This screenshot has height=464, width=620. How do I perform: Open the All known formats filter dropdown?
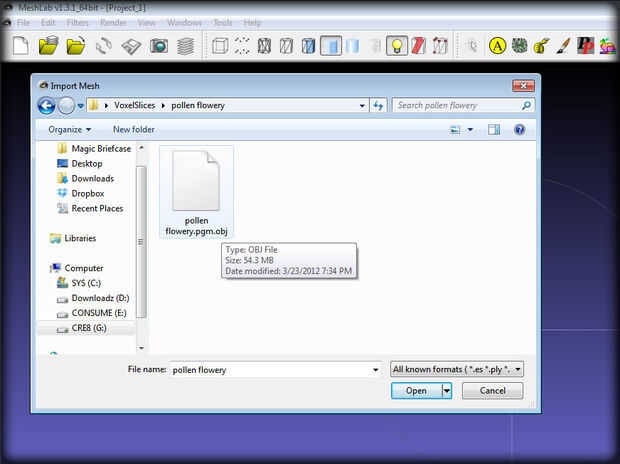[457, 369]
